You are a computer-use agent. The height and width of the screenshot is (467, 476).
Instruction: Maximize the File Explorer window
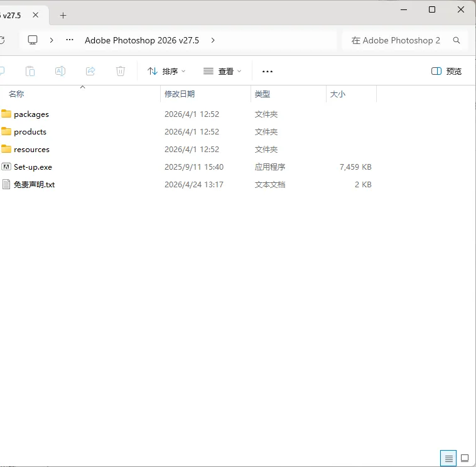431,9
